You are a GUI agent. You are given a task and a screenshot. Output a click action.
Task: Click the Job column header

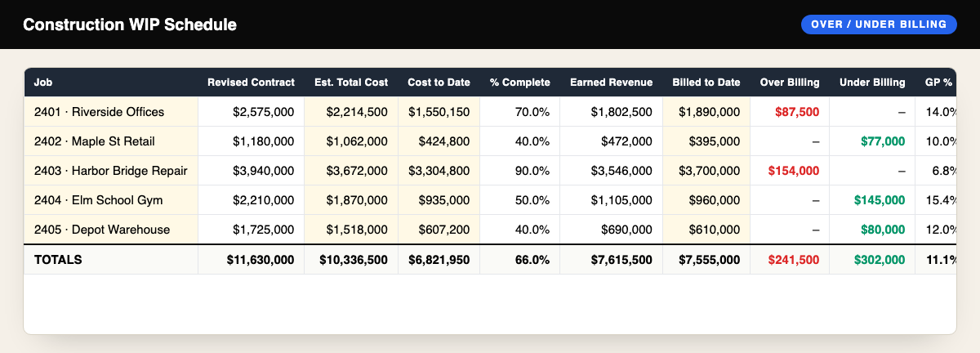point(111,83)
